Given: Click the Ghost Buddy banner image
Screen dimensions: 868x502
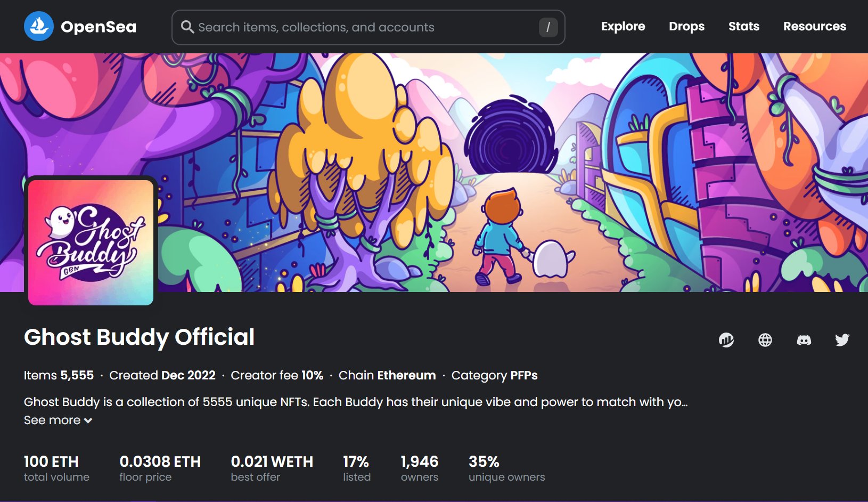Looking at the screenshot, I should [434, 172].
